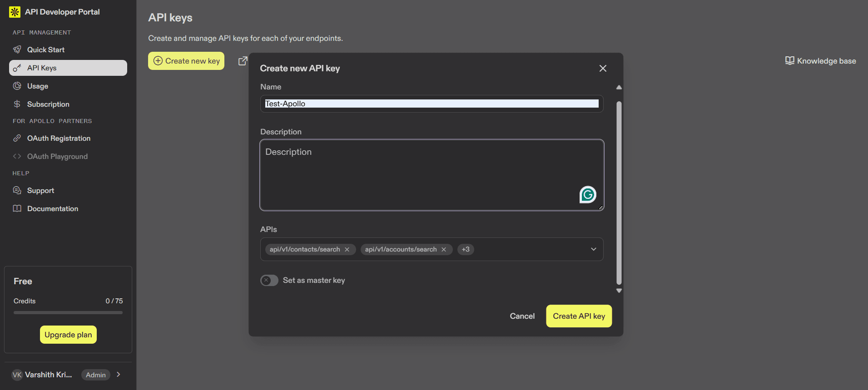
Task: Click the dialog vertical scrollbar thumb
Action: tap(619, 193)
